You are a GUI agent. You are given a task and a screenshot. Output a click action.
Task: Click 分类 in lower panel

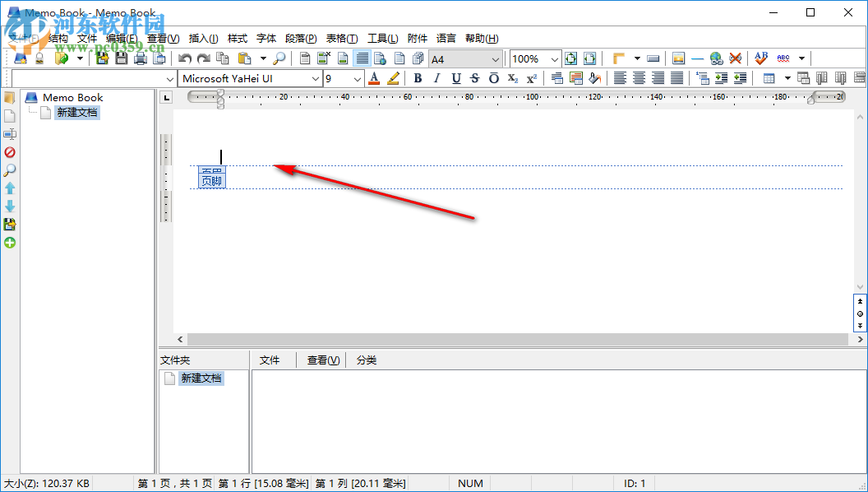367,360
